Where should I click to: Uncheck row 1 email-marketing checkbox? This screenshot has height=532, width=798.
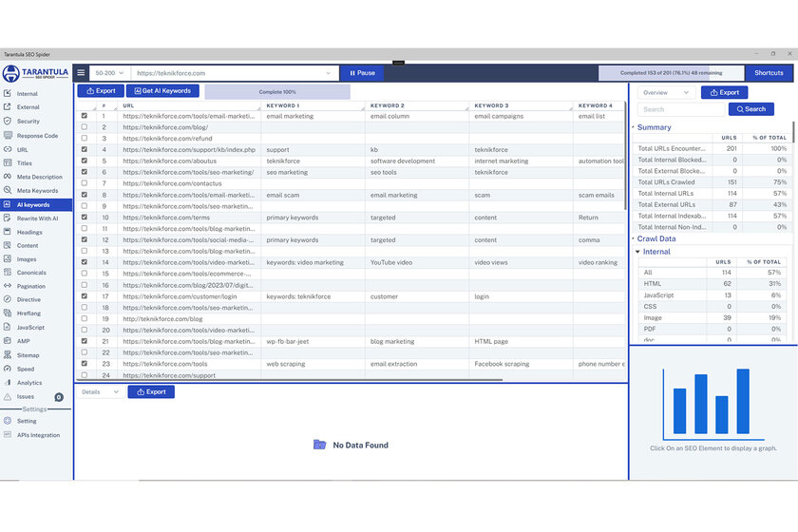[84, 116]
